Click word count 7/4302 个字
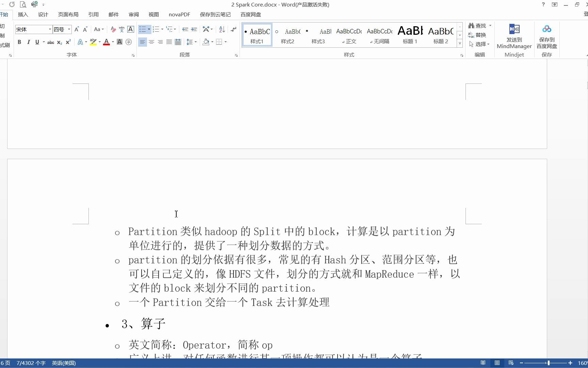The width and height of the screenshot is (588, 368). click(x=31, y=363)
